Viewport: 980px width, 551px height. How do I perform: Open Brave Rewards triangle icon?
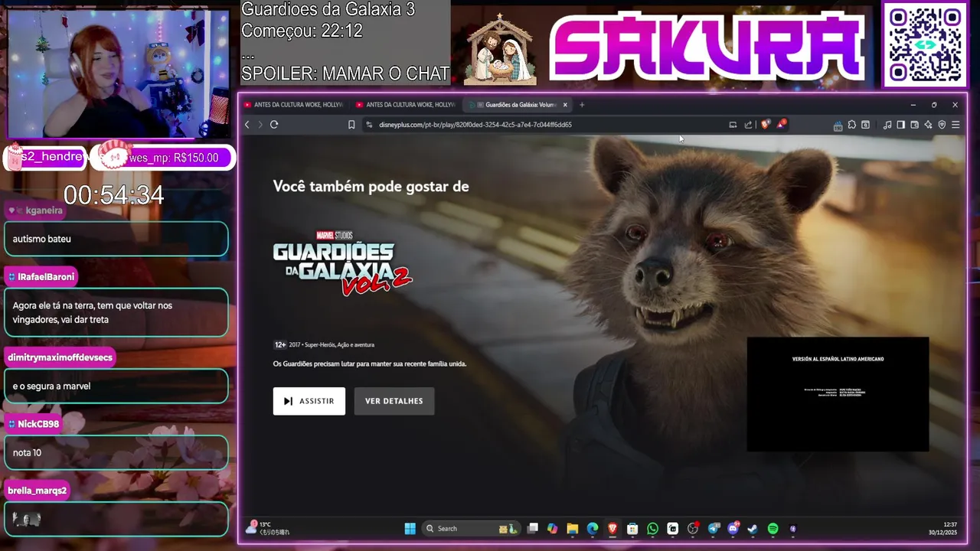pyautogui.click(x=781, y=124)
